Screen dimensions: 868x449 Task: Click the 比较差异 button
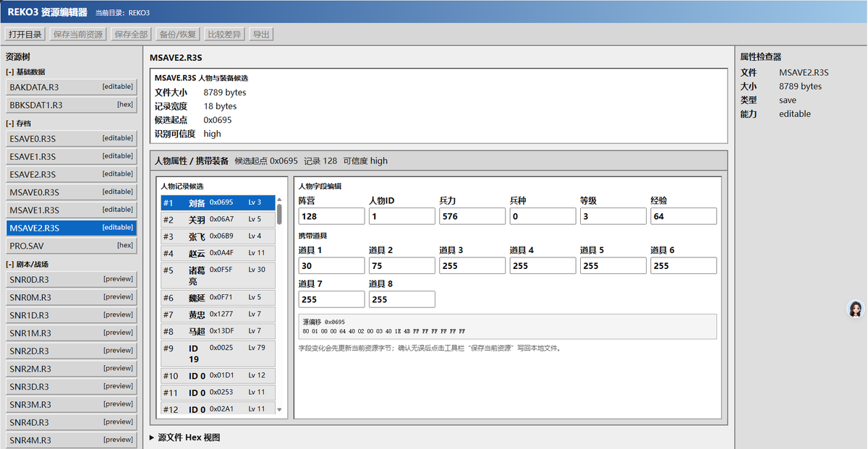[224, 34]
